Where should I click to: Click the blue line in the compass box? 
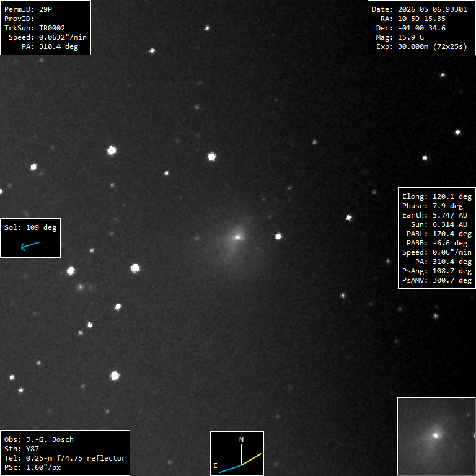coord(230,469)
